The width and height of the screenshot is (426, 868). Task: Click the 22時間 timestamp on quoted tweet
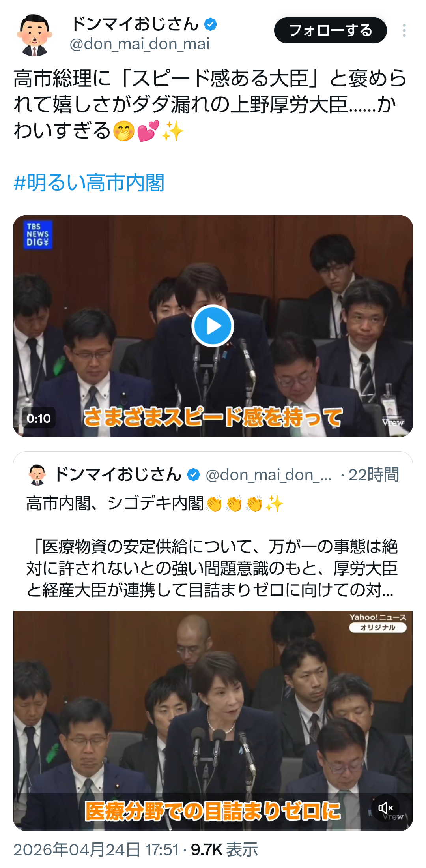pyautogui.click(x=374, y=475)
